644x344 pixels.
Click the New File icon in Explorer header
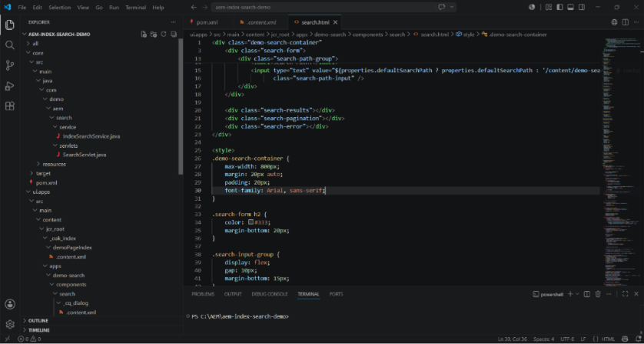click(x=144, y=34)
